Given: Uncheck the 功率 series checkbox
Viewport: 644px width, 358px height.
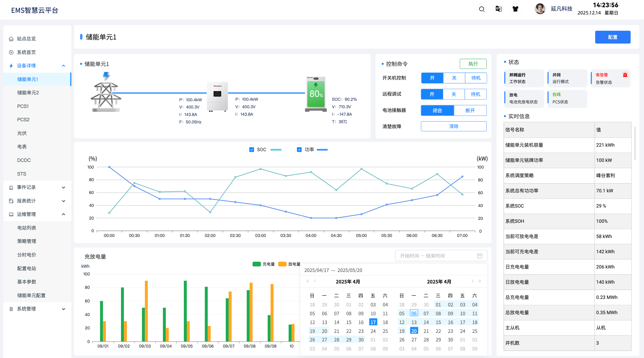Looking at the screenshot, I should (x=299, y=150).
